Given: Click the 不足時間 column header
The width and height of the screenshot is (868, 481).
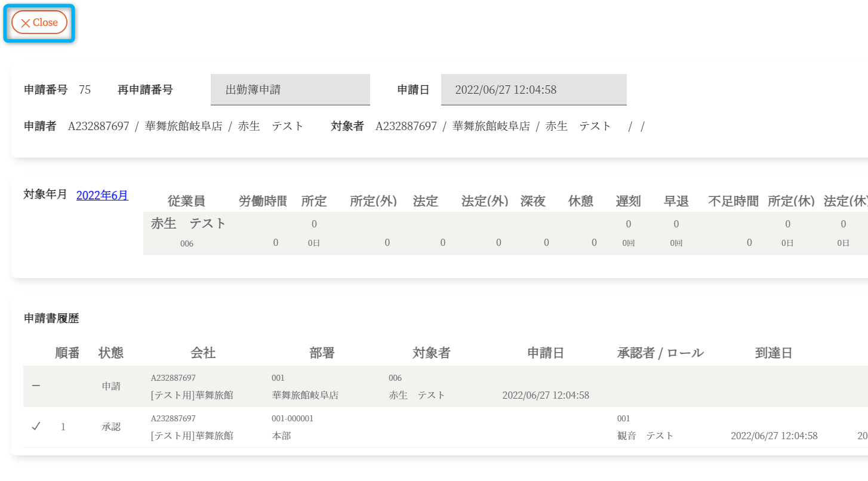Looking at the screenshot, I should pos(733,201).
